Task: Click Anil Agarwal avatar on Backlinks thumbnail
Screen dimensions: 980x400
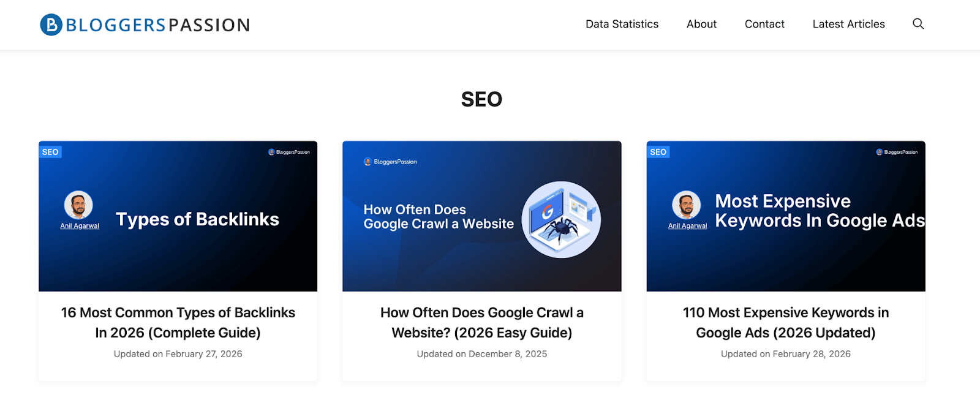Action: point(78,205)
